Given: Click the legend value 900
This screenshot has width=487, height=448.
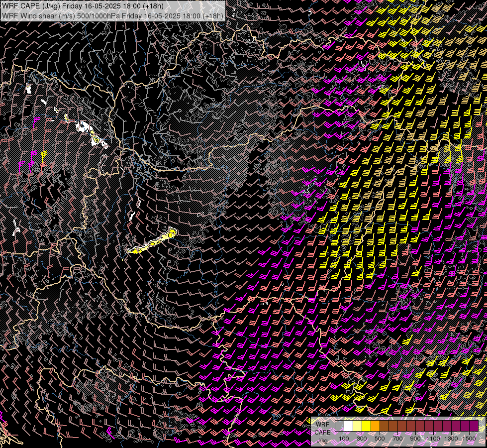Looking at the screenshot, I should (415, 439).
